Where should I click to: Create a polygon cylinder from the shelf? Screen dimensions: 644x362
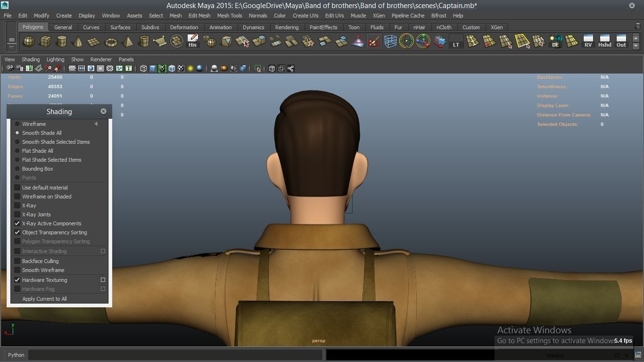tap(62, 41)
